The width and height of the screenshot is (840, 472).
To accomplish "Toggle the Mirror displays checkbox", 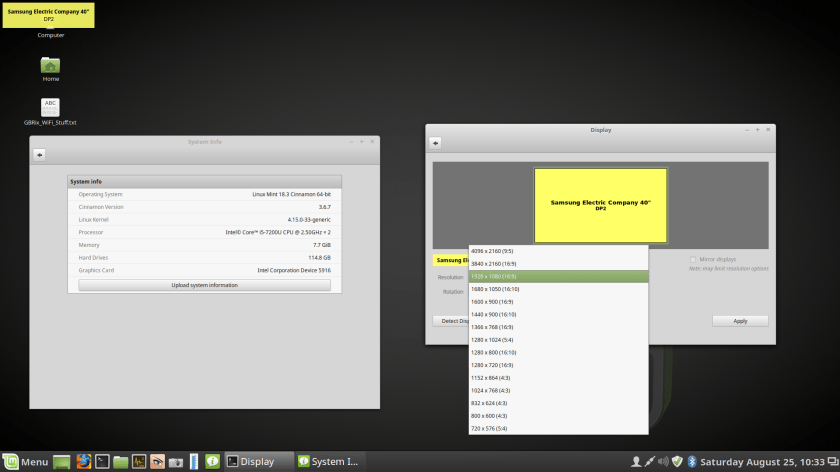I will [x=693, y=259].
